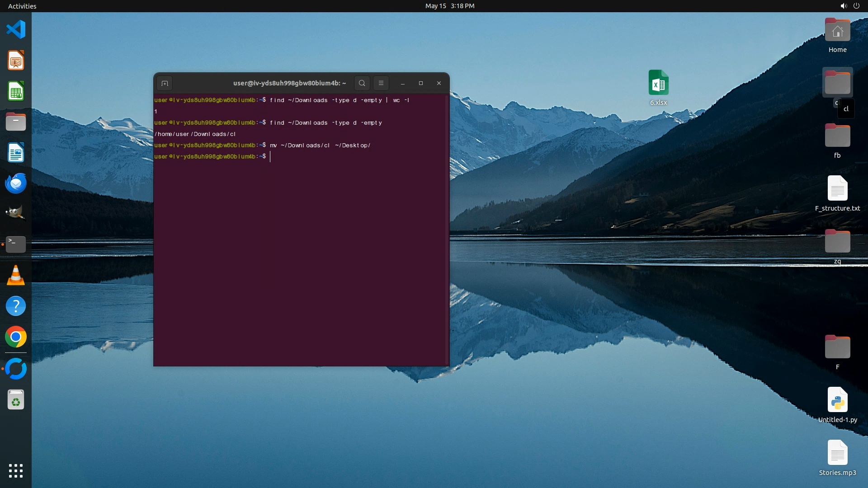Open the terminal hamburger menu
The image size is (868, 488).
point(381,83)
